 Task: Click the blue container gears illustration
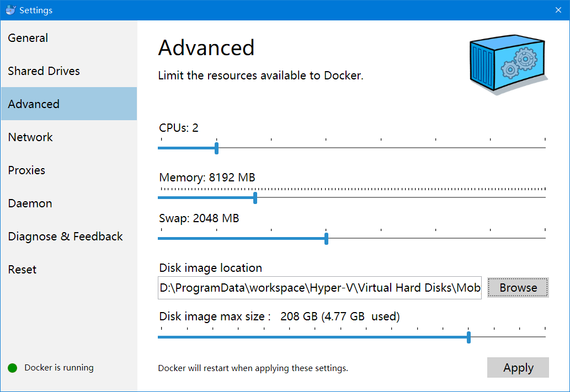pos(509,65)
